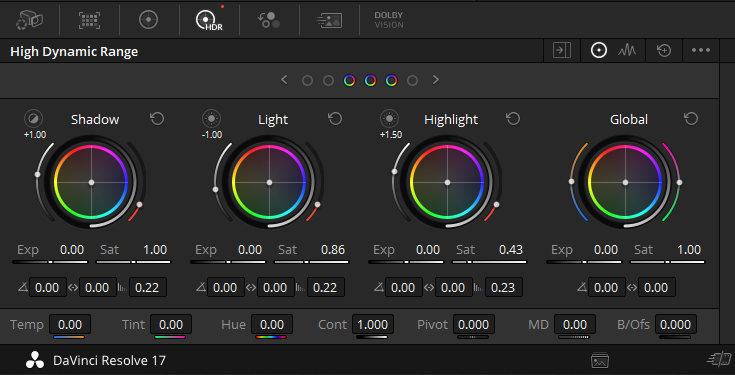
Task: Toggle the Highlight zone on/off icon
Action: [390, 119]
